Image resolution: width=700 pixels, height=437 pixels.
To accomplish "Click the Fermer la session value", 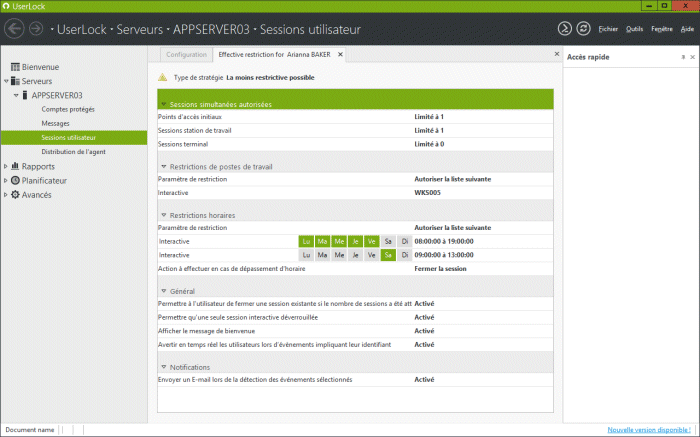I will tap(440, 269).
